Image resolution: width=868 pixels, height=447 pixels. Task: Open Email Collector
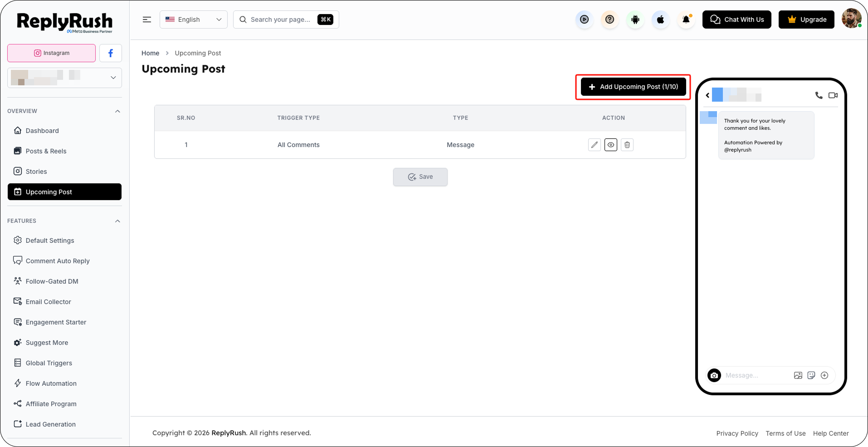point(64,302)
